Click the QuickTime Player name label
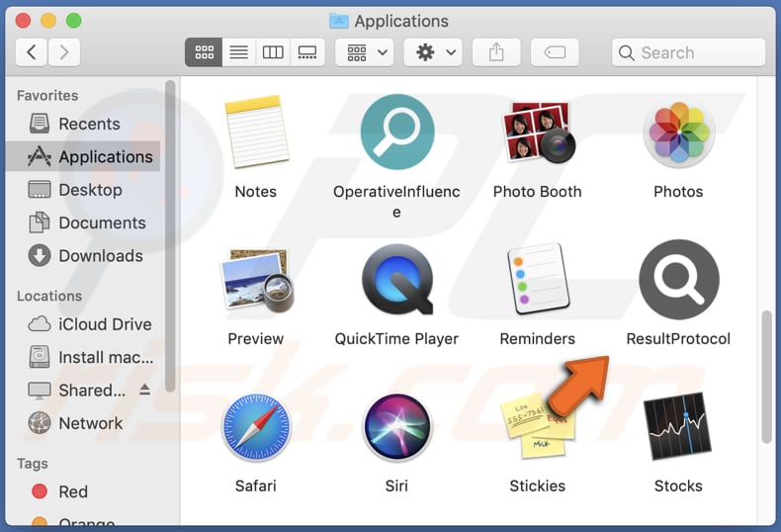The height and width of the screenshot is (532, 781). click(397, 339)
